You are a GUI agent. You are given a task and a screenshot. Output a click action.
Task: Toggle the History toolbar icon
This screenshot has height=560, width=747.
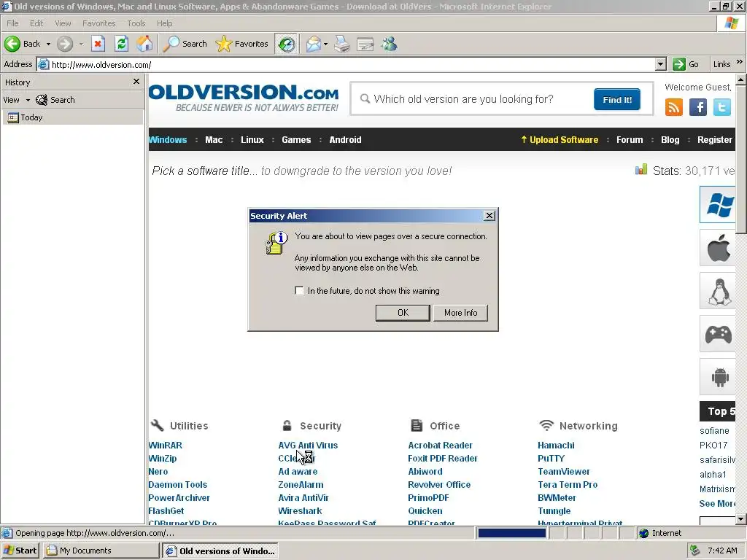[x=286, y=44]
